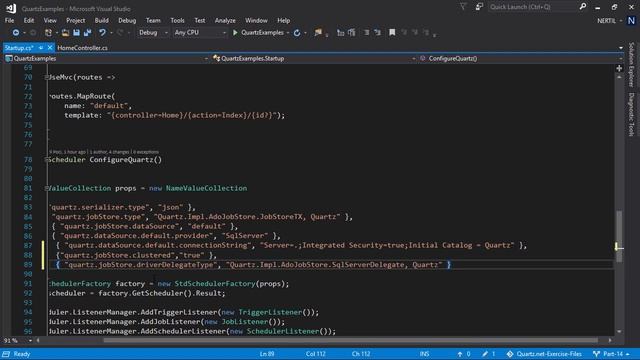640x360 pixels.
Task: Click the unpushed commits up-arrow status icon
Action: (x=460, y=354)
